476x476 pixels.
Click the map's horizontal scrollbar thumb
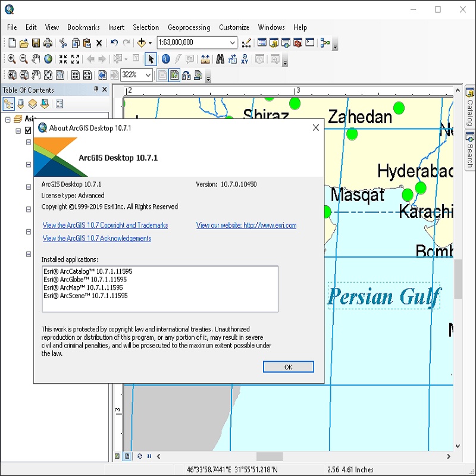(x=269, y=456)
